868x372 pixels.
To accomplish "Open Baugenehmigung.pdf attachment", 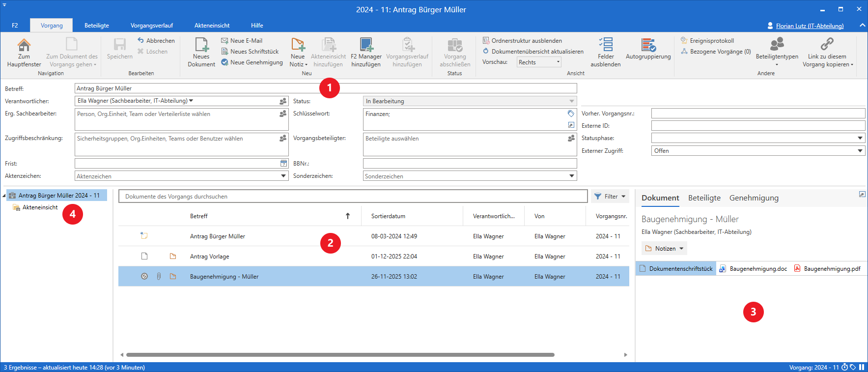I will (x=828, y=269).
